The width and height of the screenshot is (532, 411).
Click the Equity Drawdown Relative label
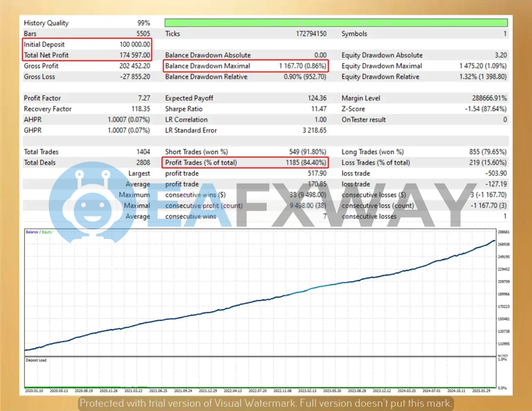coord(380,77)
